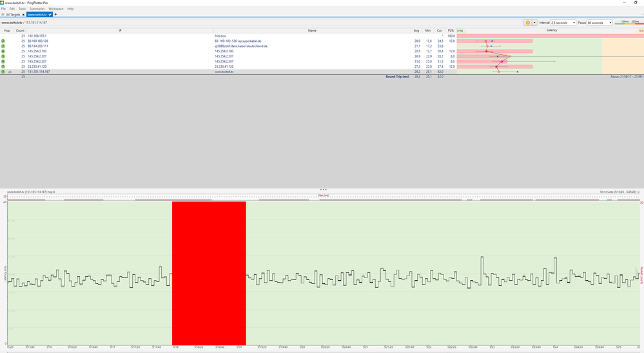Click the PL% column header

[x=451, y=30]
